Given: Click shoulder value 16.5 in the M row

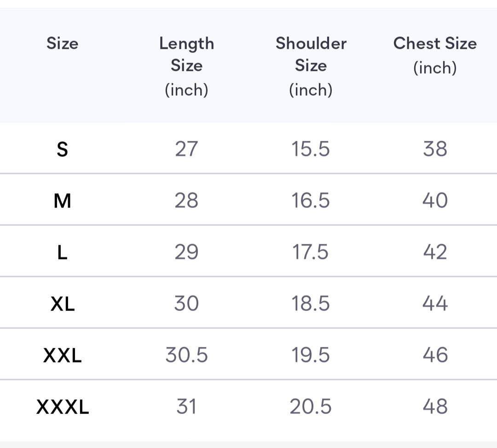Looking at the screenshot, I should tap(311, 201).
